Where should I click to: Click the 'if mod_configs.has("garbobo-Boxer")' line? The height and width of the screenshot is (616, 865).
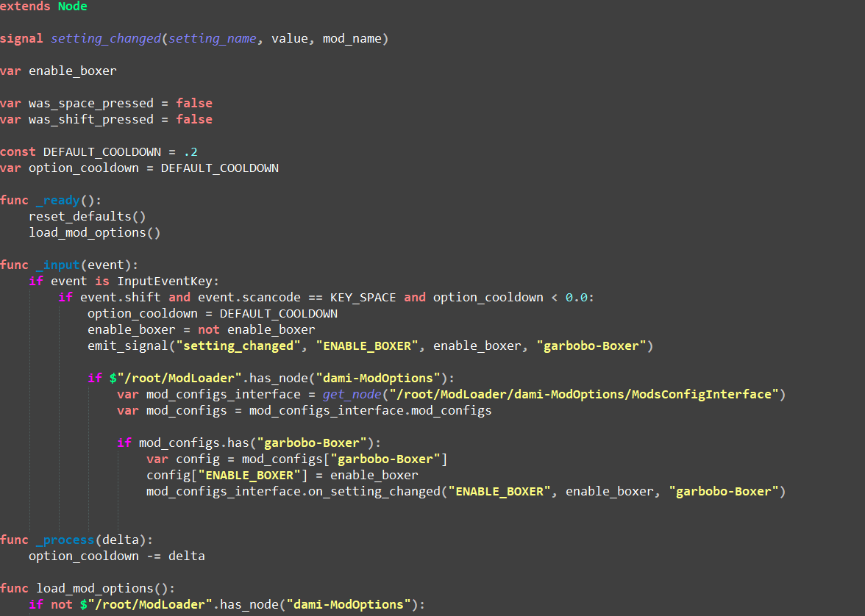point(249,443)
